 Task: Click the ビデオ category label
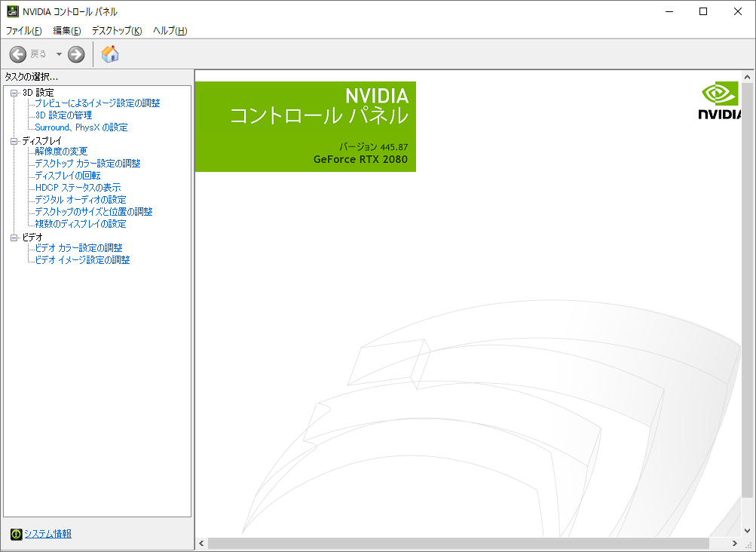(32, 238)
